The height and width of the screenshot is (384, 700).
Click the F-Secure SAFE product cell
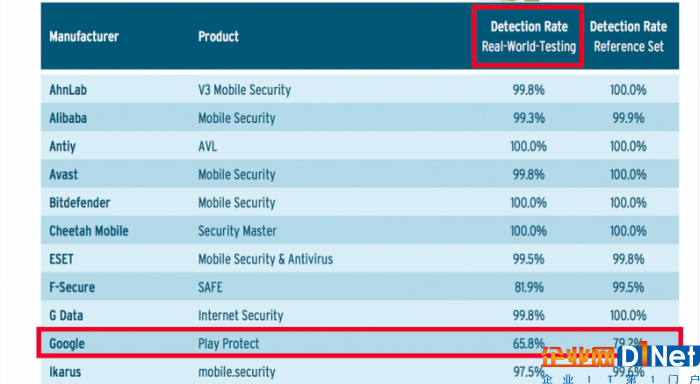(210, 287)
